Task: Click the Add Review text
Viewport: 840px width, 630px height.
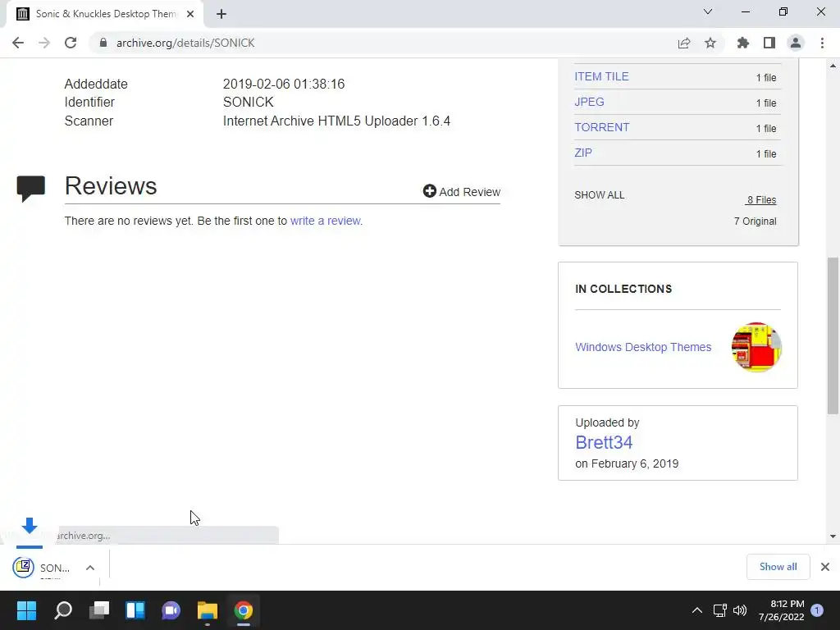Action: (x=470, y=192)
